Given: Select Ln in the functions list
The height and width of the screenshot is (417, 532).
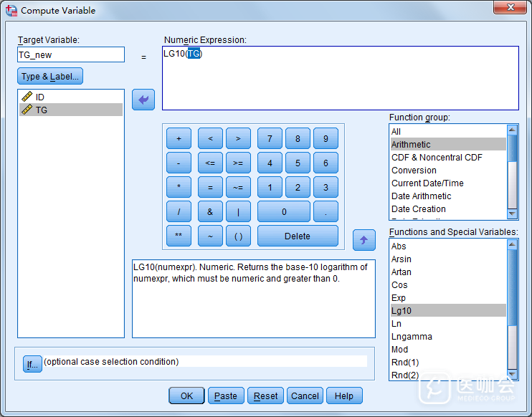Looking at the screenshot, I should click(396, 324).
